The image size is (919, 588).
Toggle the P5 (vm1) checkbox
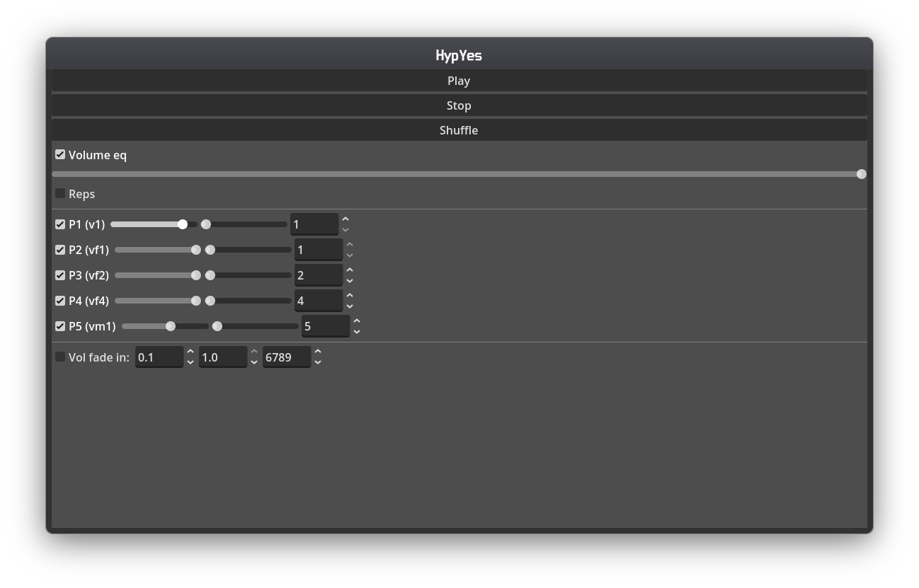coord(60,326)
